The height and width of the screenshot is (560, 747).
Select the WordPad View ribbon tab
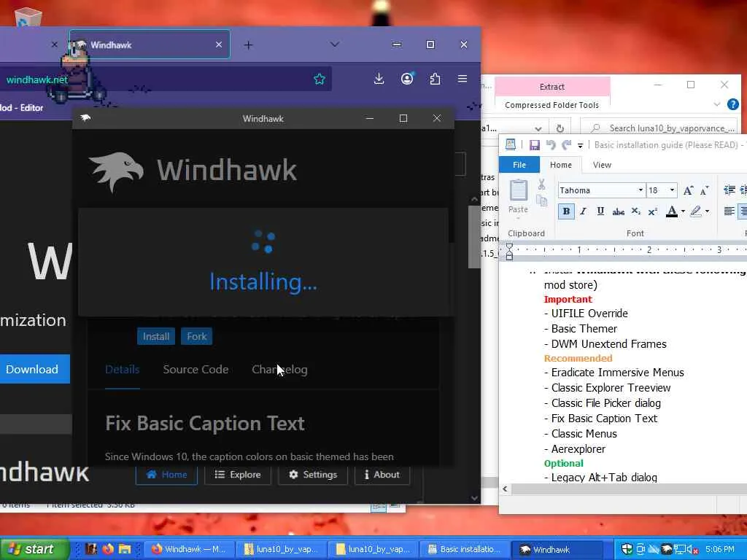point(602,165)
